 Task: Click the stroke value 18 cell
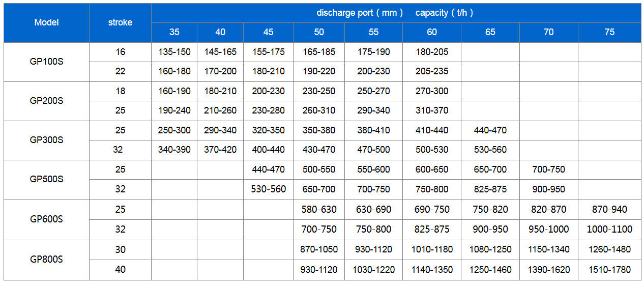tap(120, 91)
